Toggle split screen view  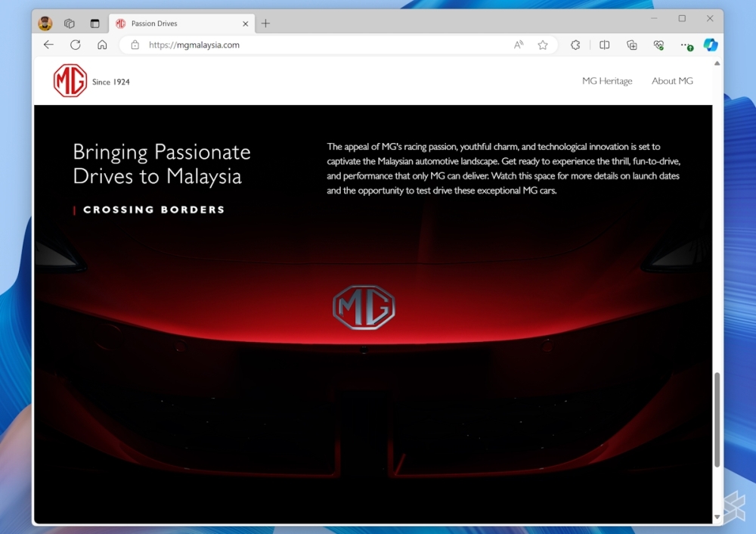[x=604, y=45]
